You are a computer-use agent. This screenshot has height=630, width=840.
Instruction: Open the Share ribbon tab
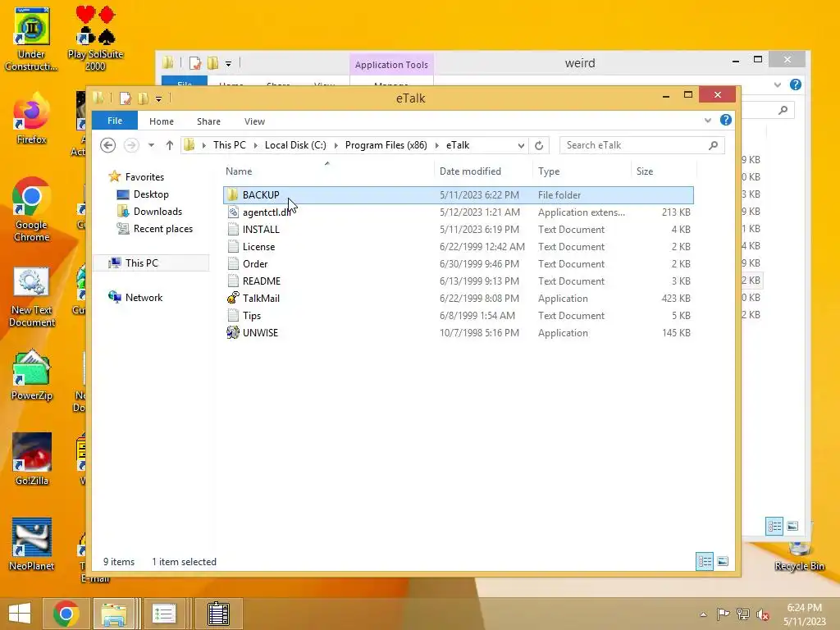click(x=208, y=121)
